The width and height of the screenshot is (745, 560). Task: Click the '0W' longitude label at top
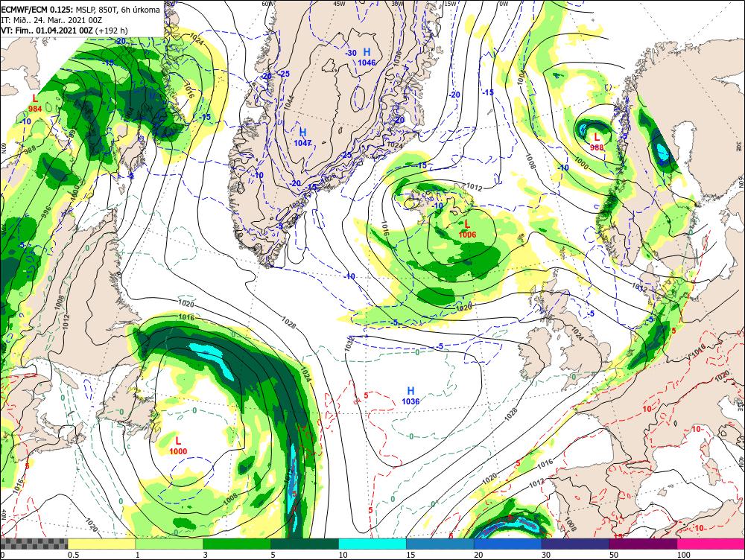pyautogui.click(x=503, y=4)
